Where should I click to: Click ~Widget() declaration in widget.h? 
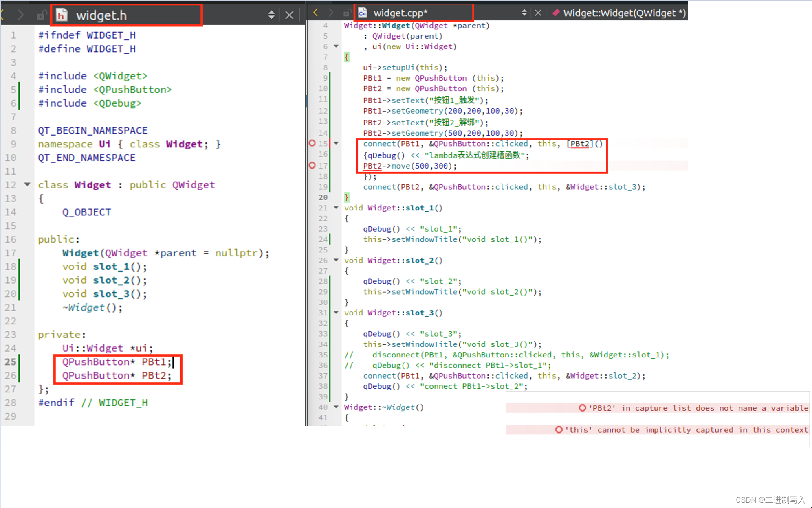(92, 307)
